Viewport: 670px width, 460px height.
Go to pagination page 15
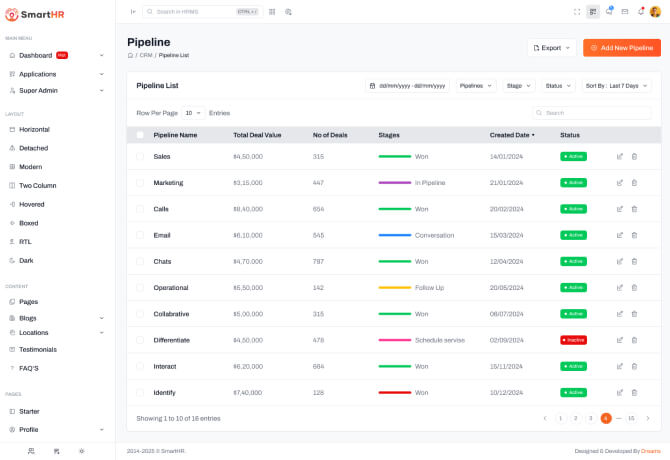(631, 418)
